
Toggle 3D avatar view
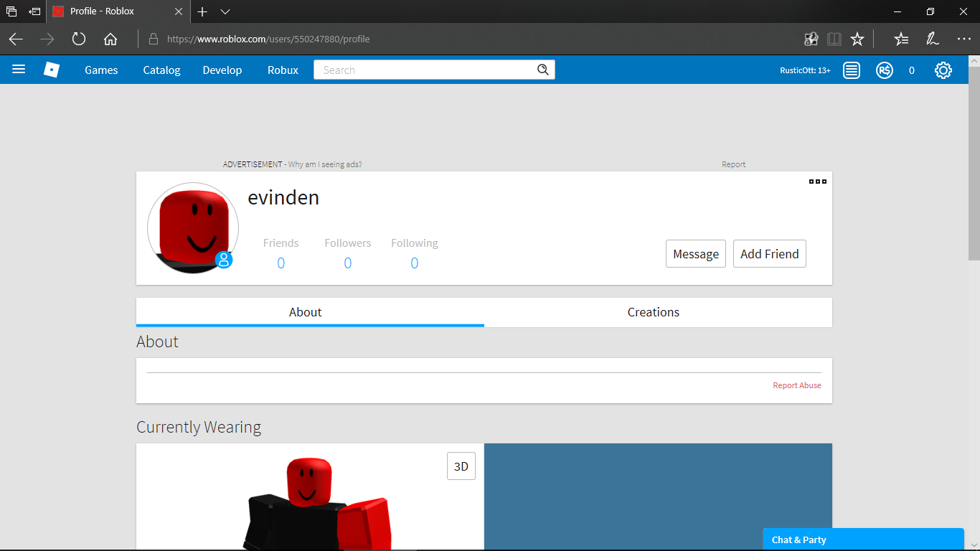(x=461, y=466)
